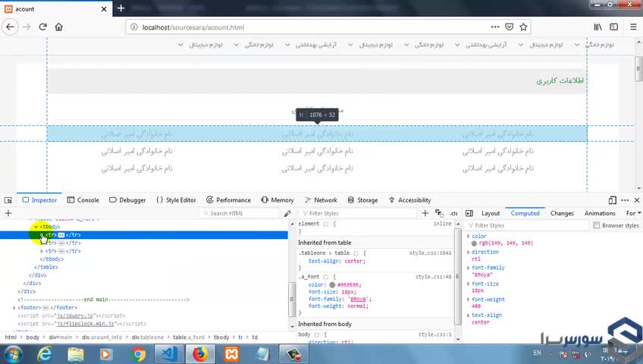Image resolution: width=643 pixels, height=364 pixels.
Task: Toggle Browser styles checkbox
Action: tap(596, 225)
